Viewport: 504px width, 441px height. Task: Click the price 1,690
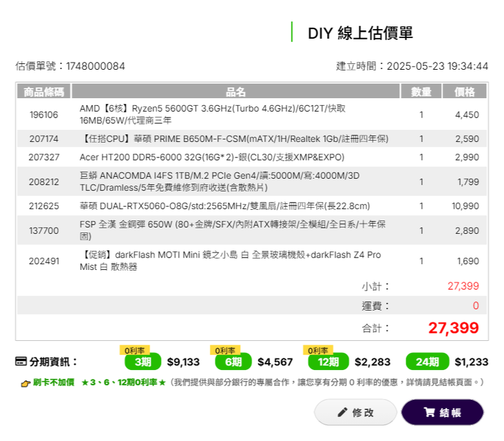[468, 261]
